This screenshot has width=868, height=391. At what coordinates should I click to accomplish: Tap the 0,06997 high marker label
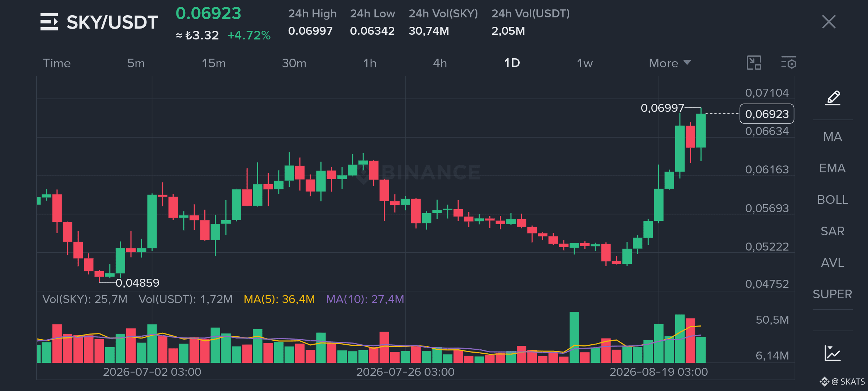662,108
